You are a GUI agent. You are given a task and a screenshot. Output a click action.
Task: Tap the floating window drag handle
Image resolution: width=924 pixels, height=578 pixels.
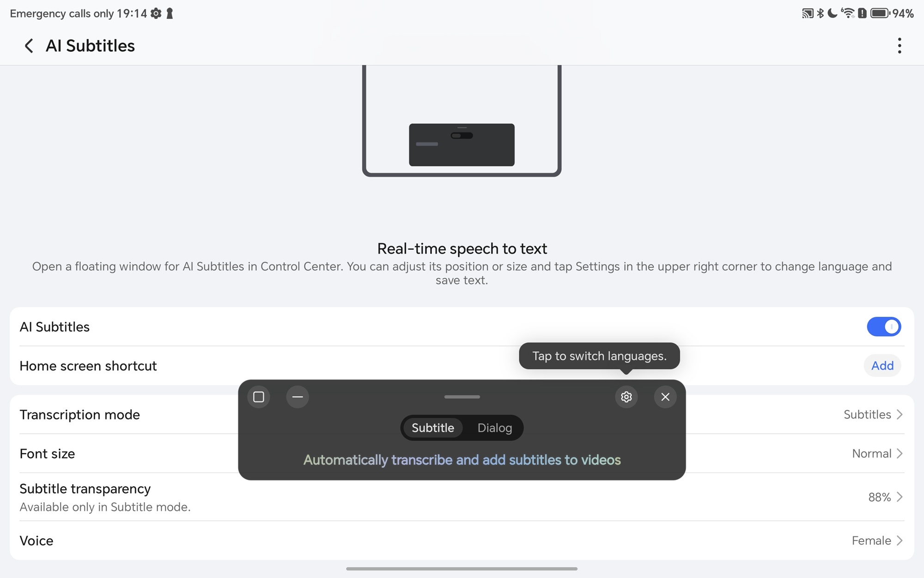(462, 397)
